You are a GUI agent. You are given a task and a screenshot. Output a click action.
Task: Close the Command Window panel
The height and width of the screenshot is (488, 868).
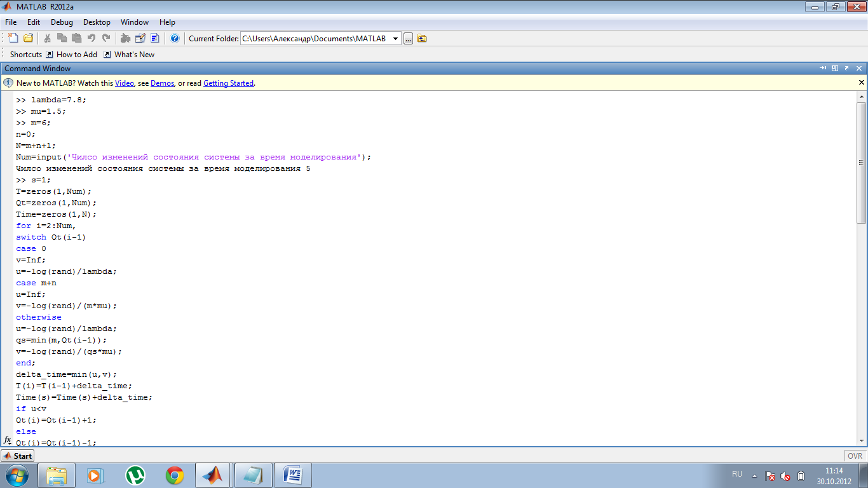(x=859, y=68)
